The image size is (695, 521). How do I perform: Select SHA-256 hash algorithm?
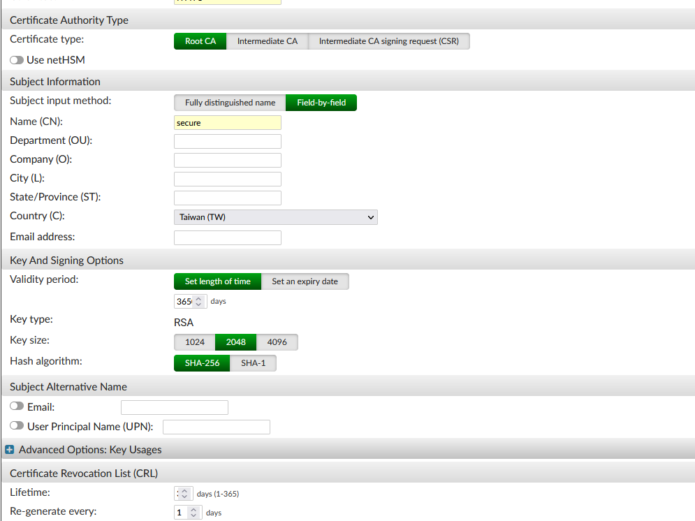202,363
